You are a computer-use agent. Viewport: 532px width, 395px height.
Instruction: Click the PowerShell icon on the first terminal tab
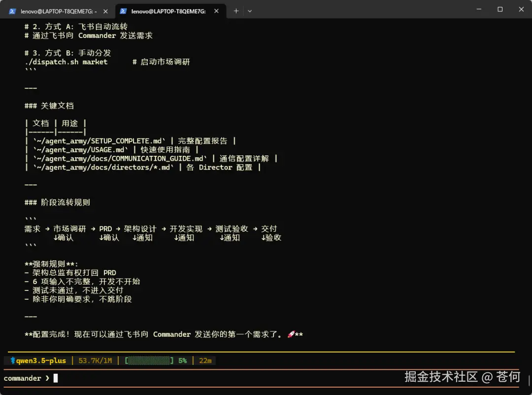point(13,10)
